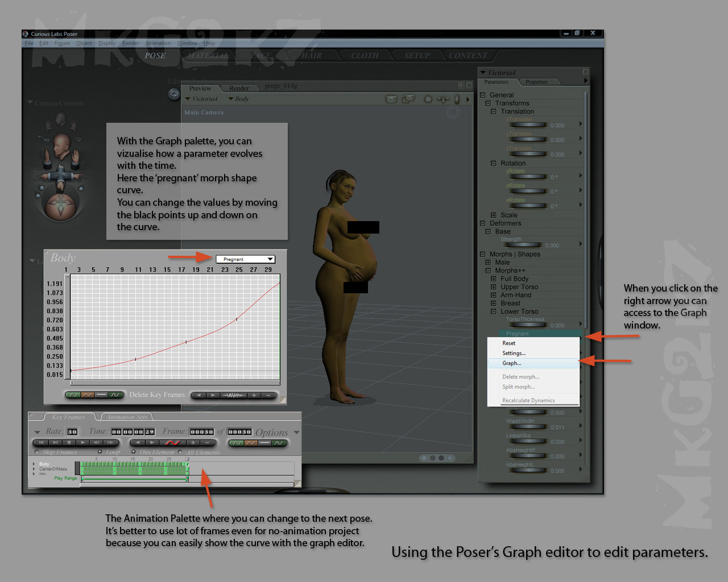Remove key frame with minus in Graph palette
Image resolution: width=728 pixels, height=582 pixels.
coord(268,395)
